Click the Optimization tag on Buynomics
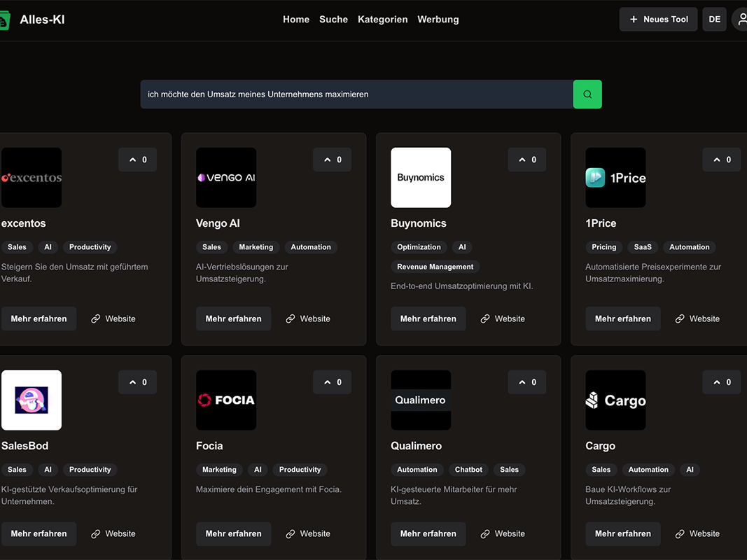 point(419,246)
